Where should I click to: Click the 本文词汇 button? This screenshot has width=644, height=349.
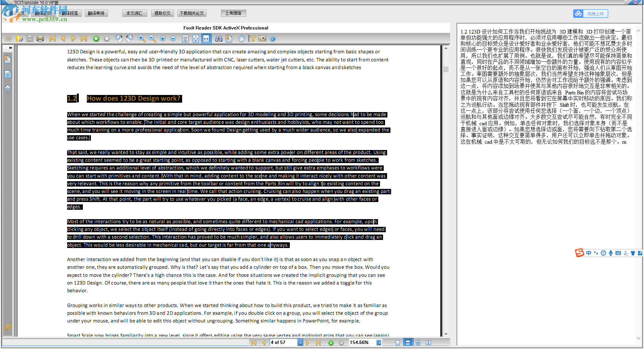pos(135,13)
